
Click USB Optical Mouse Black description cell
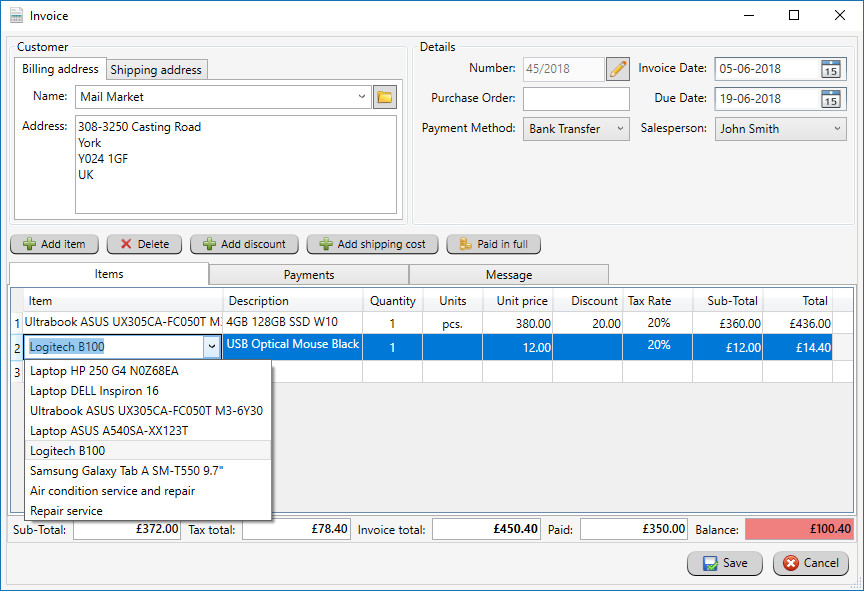click(293, 347)
